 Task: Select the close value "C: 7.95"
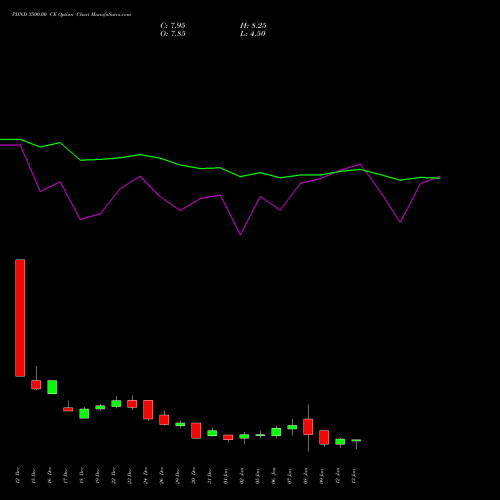point(173,26)
